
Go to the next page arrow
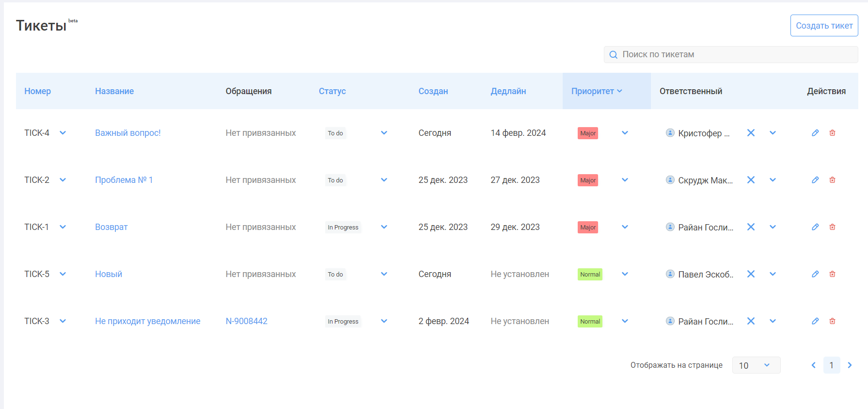click(x=850, y=365)
